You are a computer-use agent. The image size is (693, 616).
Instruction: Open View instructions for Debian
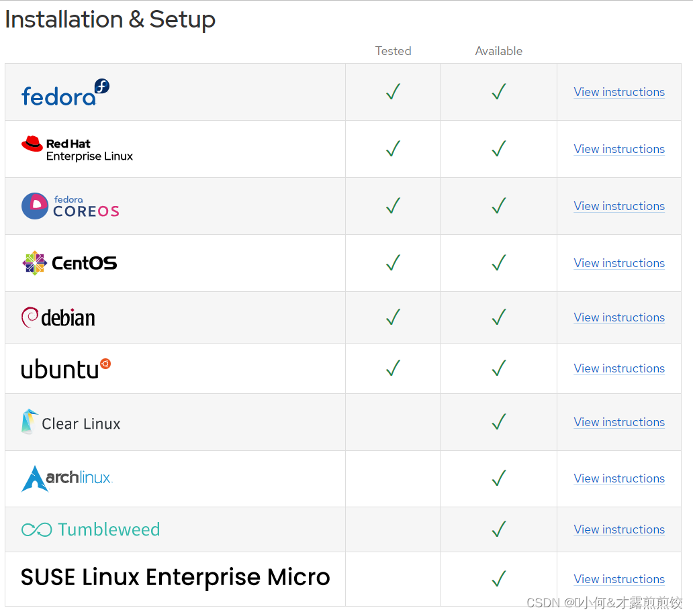pyautogui.click(x=619, y=317)
